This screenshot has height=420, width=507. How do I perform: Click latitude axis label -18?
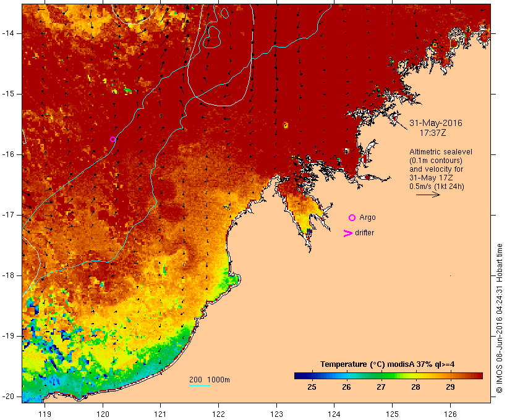coord(8,275)
